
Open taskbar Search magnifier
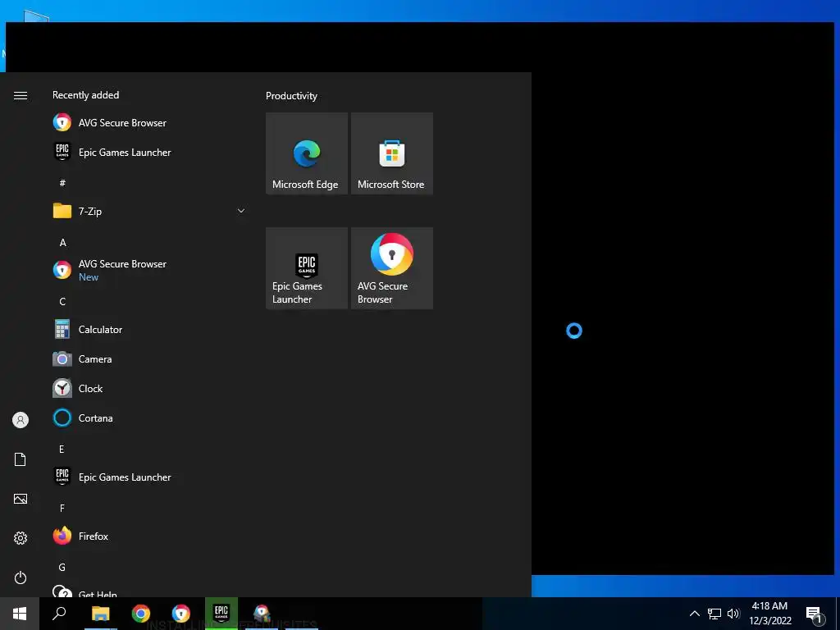click(59, 614)
